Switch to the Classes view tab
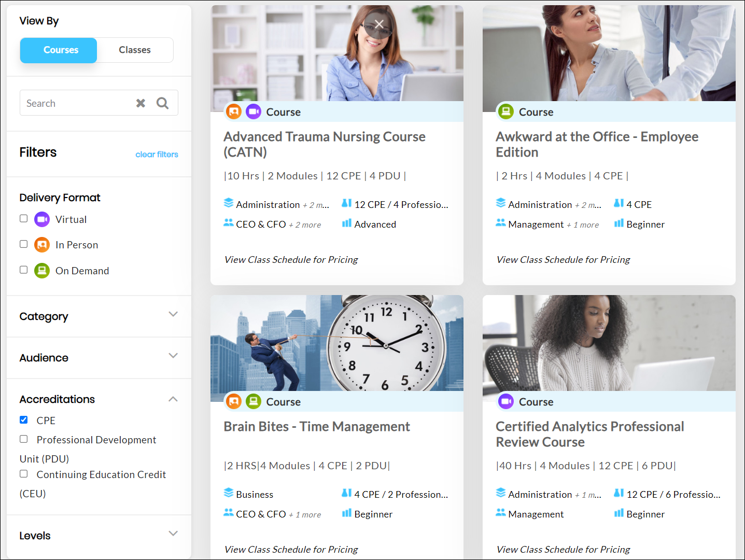Viewport: 745px width, 560px height. 135,50
